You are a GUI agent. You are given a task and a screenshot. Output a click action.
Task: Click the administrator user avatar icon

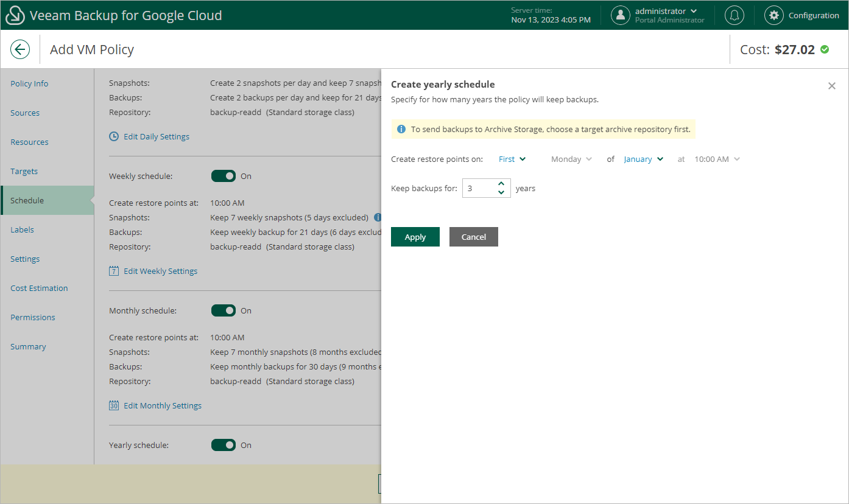pyautogui.click(x=620, y=15)
